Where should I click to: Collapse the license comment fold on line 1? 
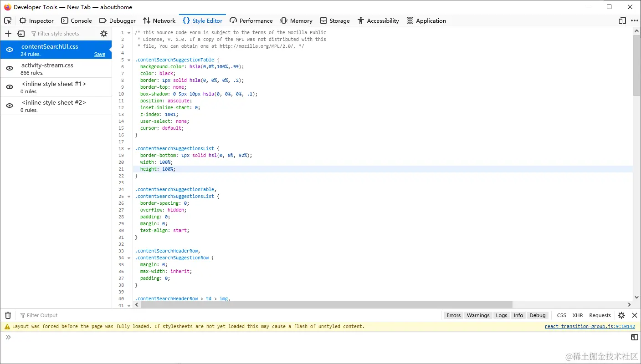(x=129, y=33)
